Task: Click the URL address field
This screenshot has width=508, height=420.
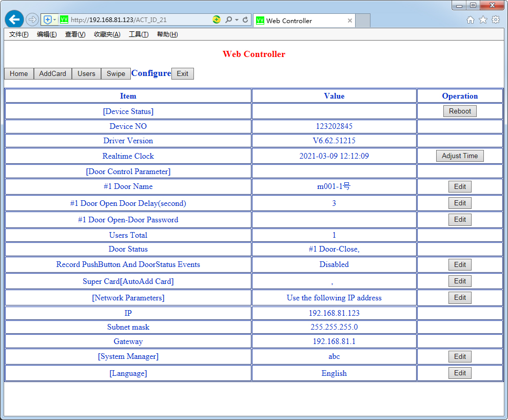Action: [x=139, y=20]
